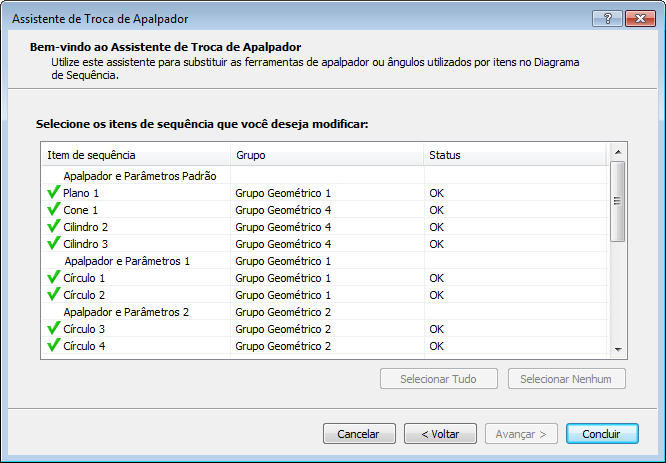Click the checkmark icon for Cilindro 3

pos(54,243)
